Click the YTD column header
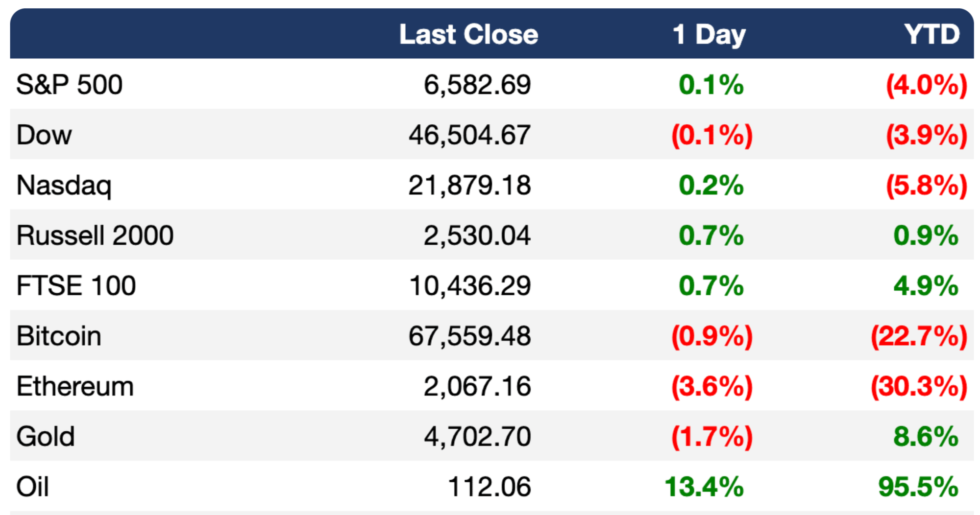This screenshot has width=980, height=515. (931, 34)
